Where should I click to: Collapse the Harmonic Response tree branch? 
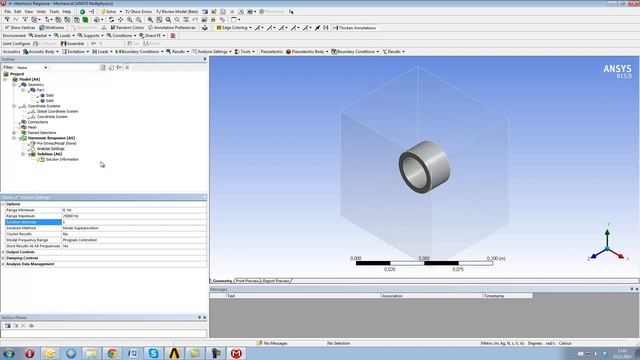[14, 138]
